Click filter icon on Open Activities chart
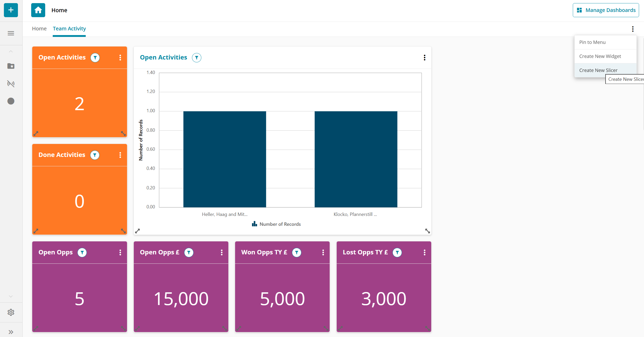Image resolution: width=644 pixels, height=337 pixels. click(197, 57)
